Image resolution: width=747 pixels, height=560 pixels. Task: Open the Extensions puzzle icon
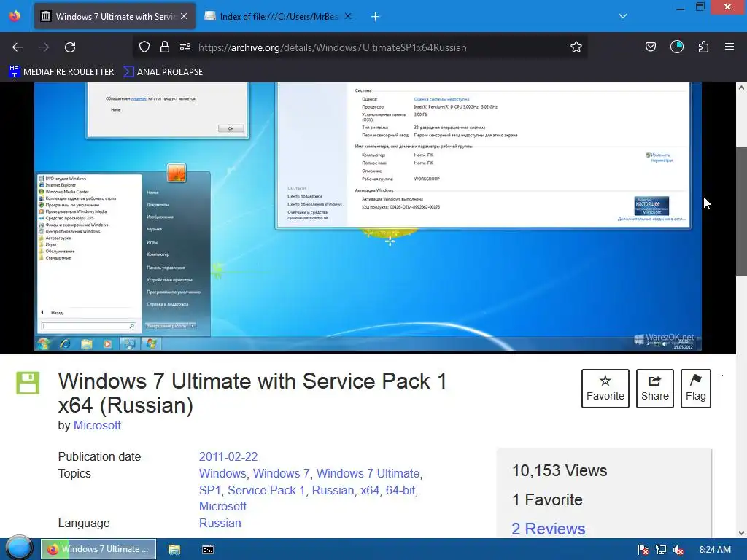point(703,47)
